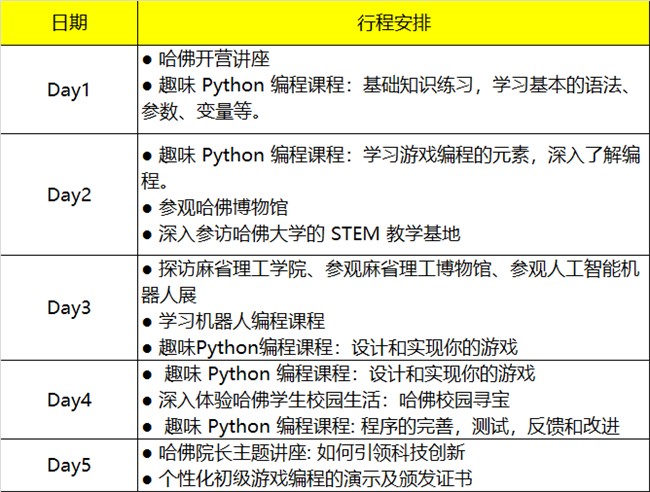Click the 参观哈佛博物馆 item
This screenshot has width=650, height=492.
223,208
